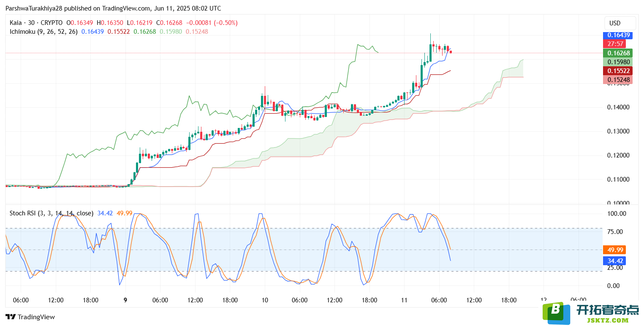Click the light green 0.15980 price-axis tag
Viewport: 644px width, 326px height.
point(617,62)
